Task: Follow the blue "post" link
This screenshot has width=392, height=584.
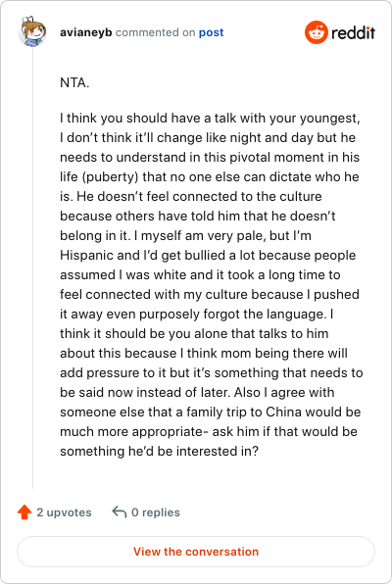Action: pos(211,32)
